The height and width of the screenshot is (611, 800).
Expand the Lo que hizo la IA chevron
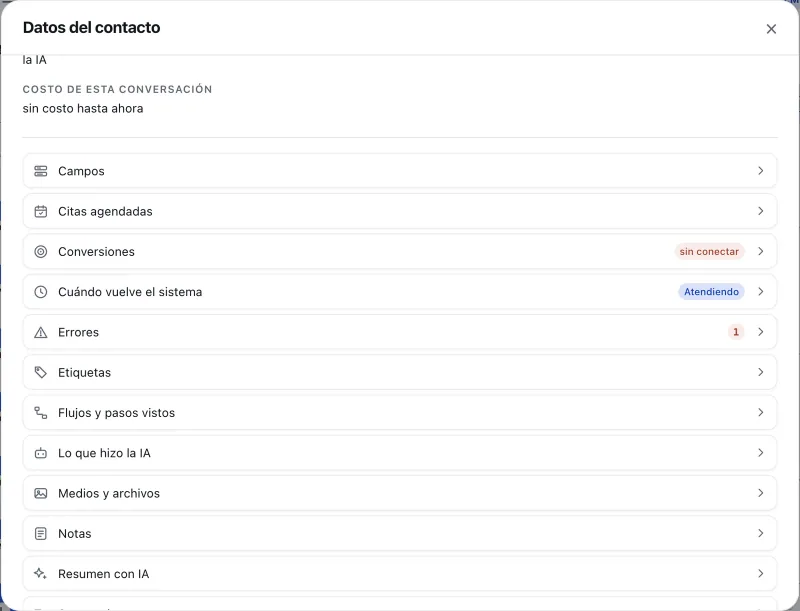(760, 453)
